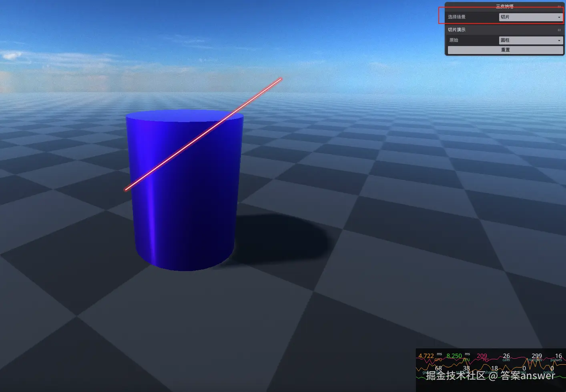Click the 重置 reset button

pos(505,50)
